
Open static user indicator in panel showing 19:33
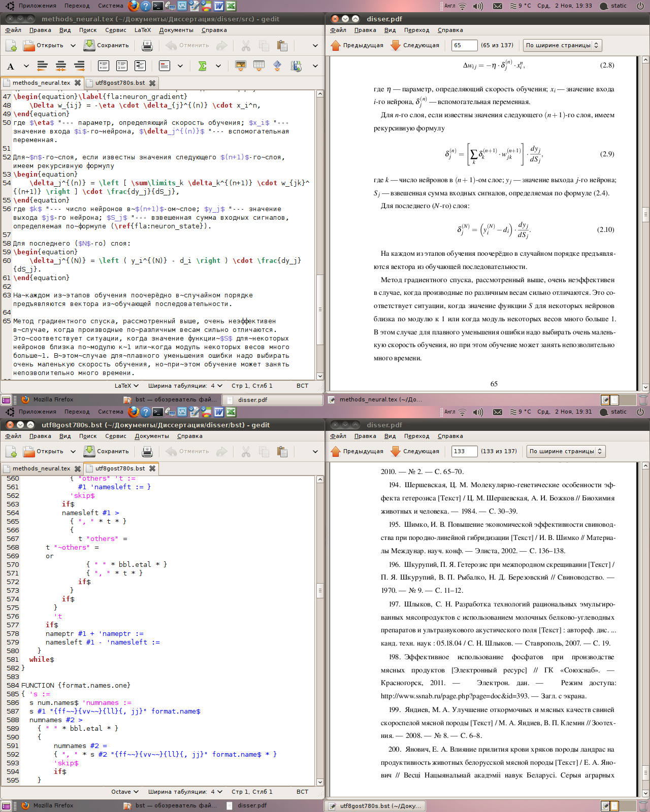(613, 6)
